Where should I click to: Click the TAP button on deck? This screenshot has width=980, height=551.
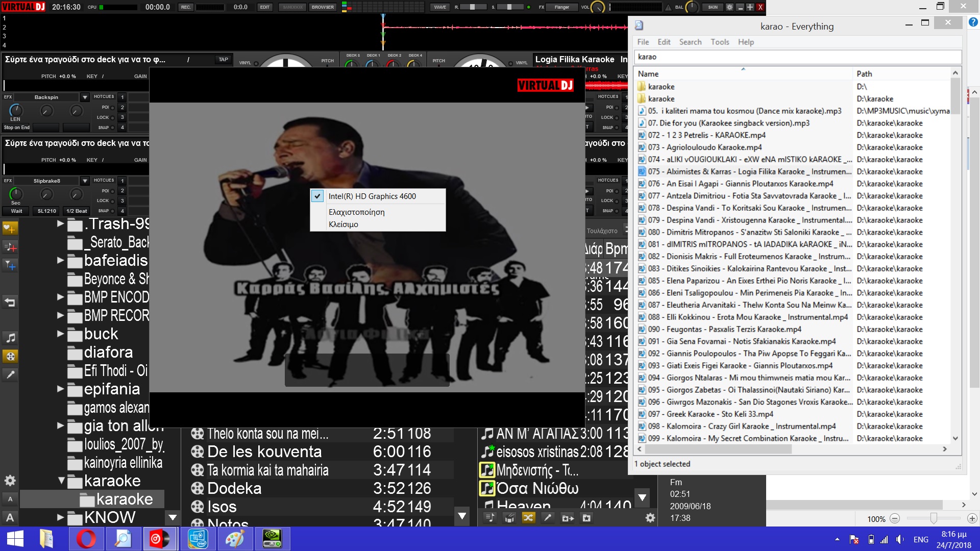(223, 60)
